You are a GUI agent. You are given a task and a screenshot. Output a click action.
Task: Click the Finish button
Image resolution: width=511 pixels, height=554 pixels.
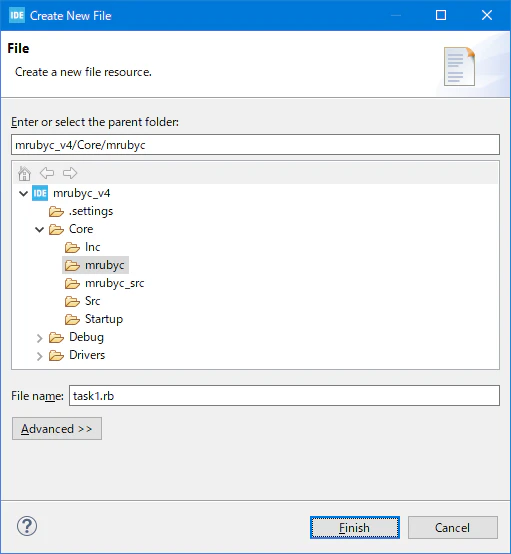pyautogui.click(x=355, y=528)
